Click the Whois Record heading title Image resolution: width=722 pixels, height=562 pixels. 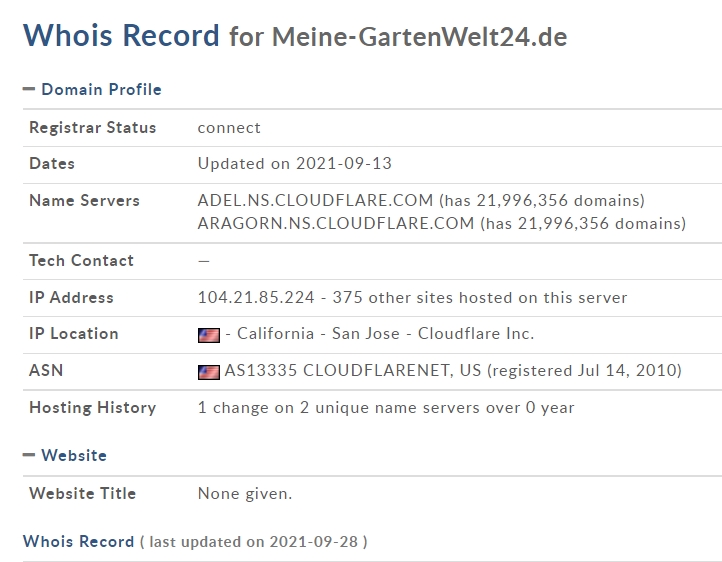pyautogui.click(x=121, y=35)
